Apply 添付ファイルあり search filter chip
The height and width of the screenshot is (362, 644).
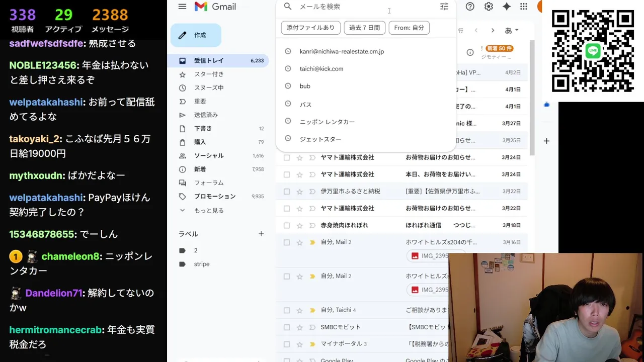(310, 28)
